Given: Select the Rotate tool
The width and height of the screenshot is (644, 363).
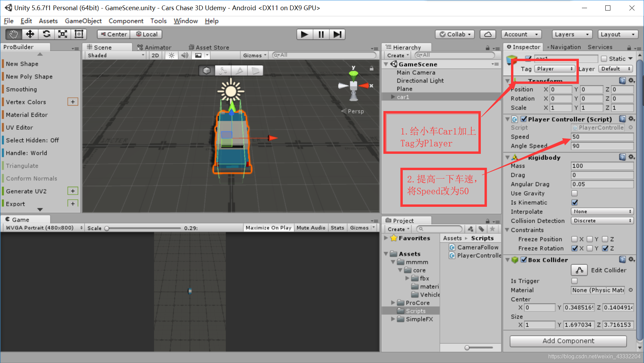Looking at the screenshot, I should pyautogui.click(x=46, y=34).
